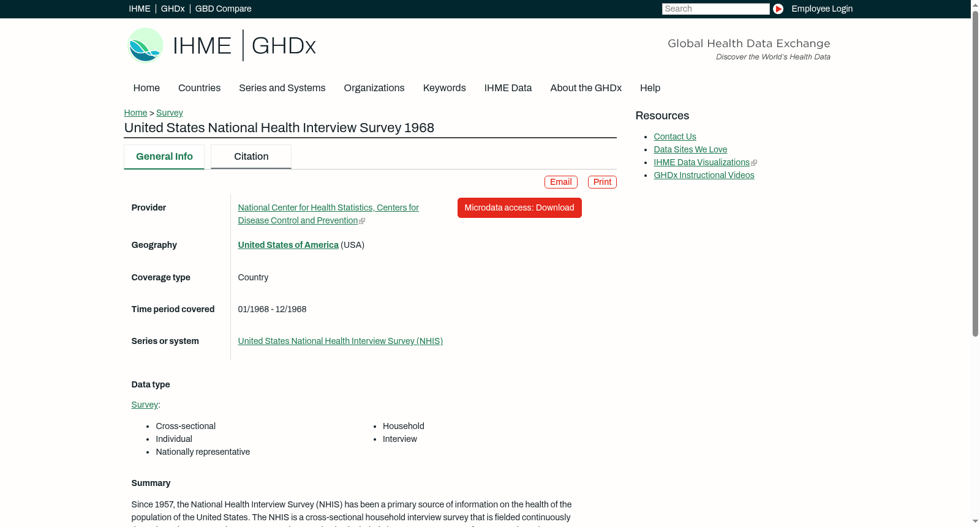This screenshot has width=980, height=527.
Task: Open GBD Compare in top bar
Action: pos(224,9)
